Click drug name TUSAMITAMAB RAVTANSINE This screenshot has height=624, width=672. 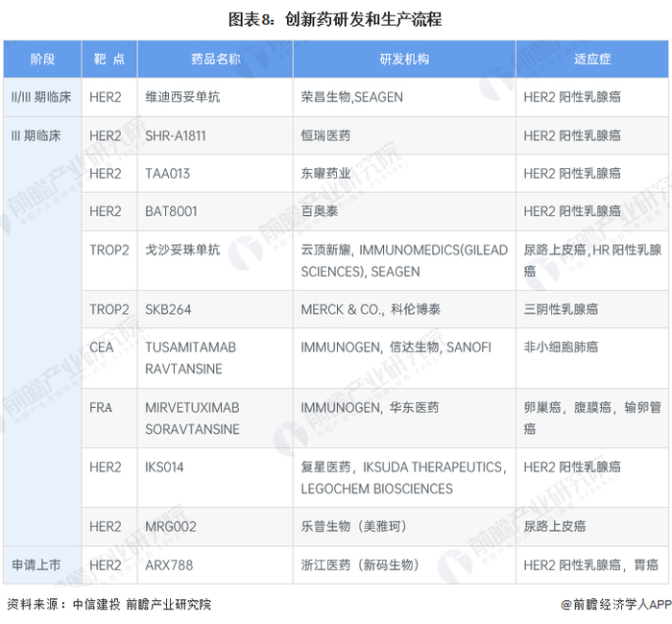[x=191, y=358]
